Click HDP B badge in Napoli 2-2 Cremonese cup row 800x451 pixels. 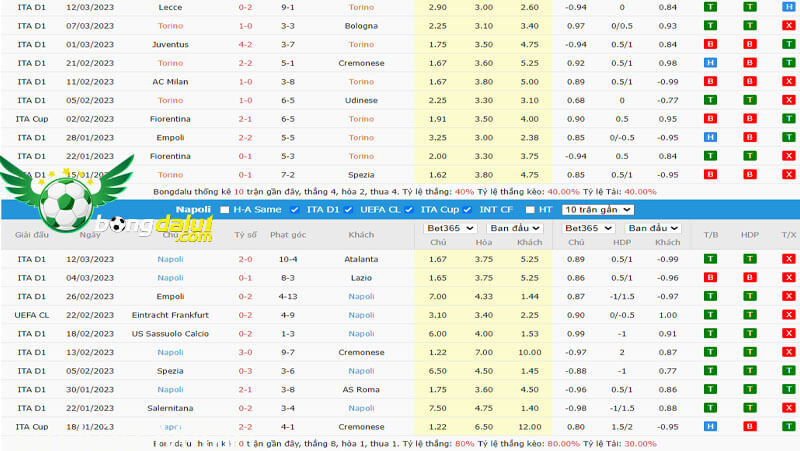tap(749, 427)
